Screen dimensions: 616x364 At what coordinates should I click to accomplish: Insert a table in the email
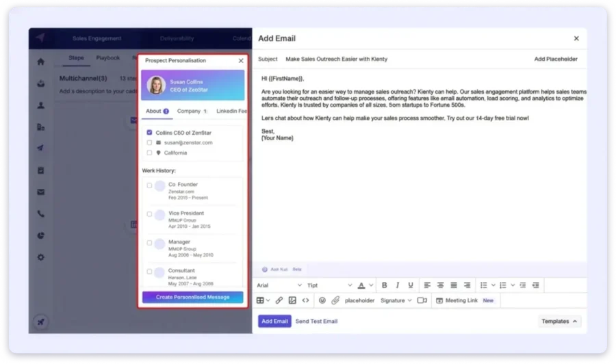[x=260, y=300]
